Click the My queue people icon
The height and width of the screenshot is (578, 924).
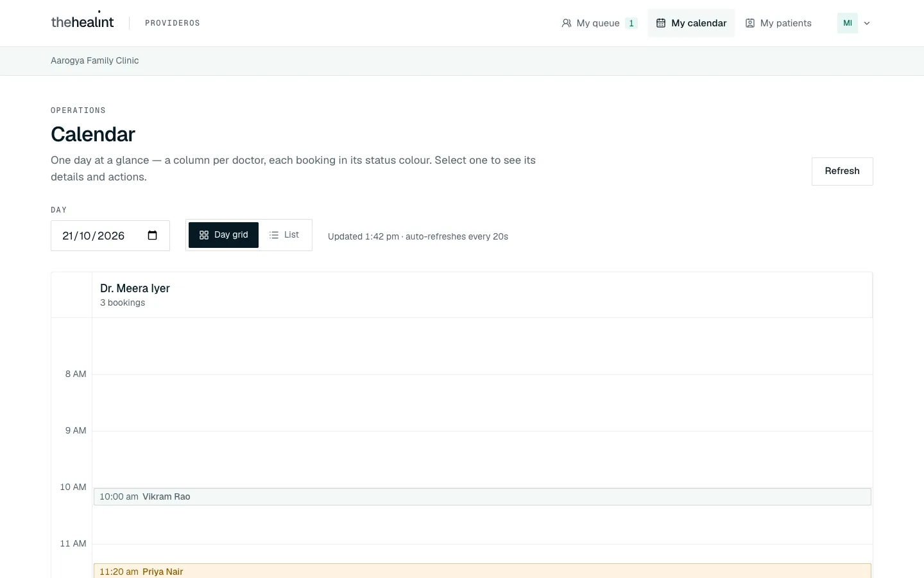567,23
